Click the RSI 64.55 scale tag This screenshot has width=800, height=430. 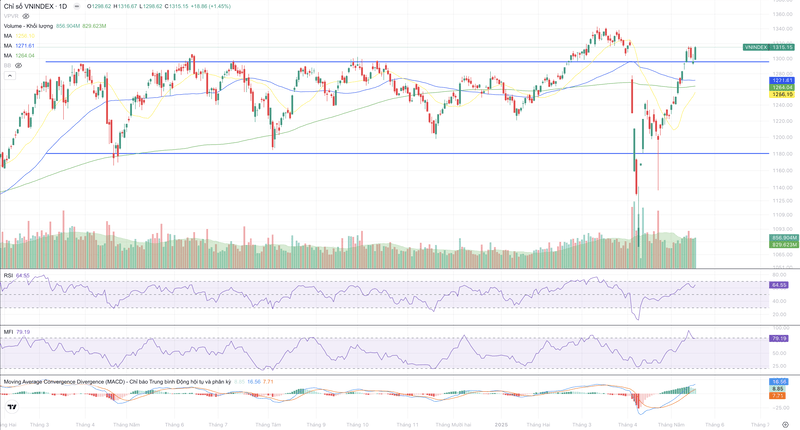(x=779, y=285)
